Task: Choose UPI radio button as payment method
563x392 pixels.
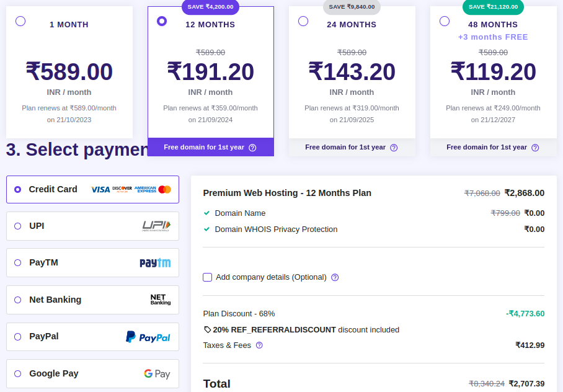Action: point(17,226)
